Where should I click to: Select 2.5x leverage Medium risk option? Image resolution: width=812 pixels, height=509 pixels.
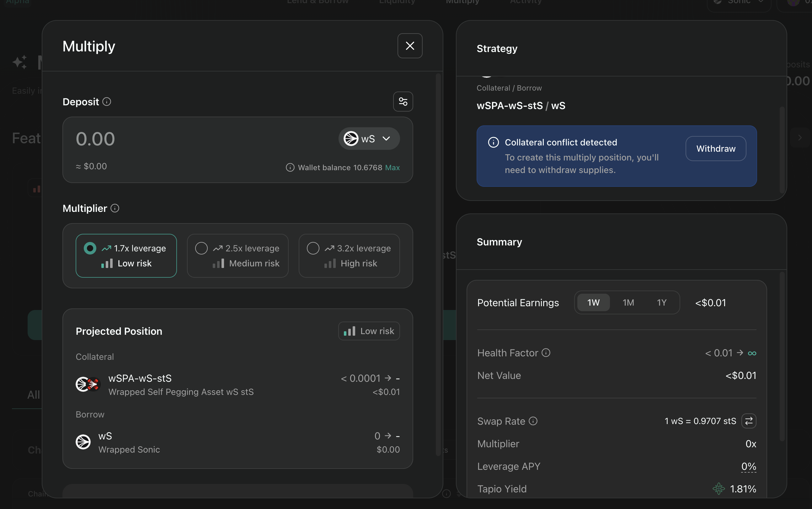click(x=238, y=256)
